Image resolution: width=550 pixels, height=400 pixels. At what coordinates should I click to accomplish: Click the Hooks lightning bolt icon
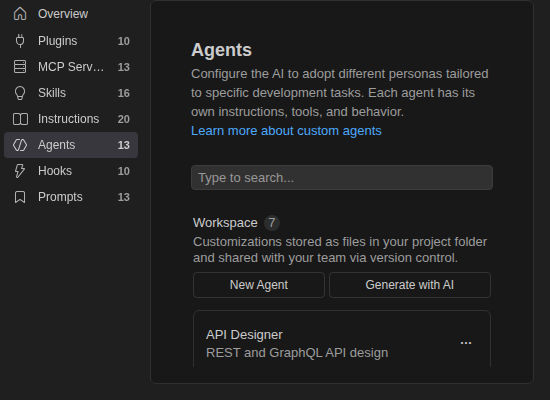point(20,171)
